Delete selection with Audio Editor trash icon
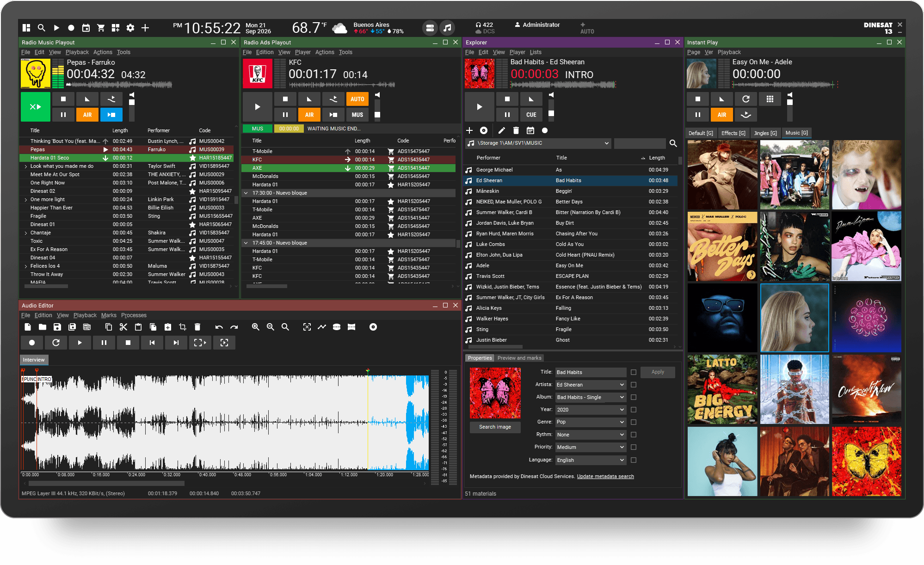This screenshot has height=565, width=924. click(197, 327)
